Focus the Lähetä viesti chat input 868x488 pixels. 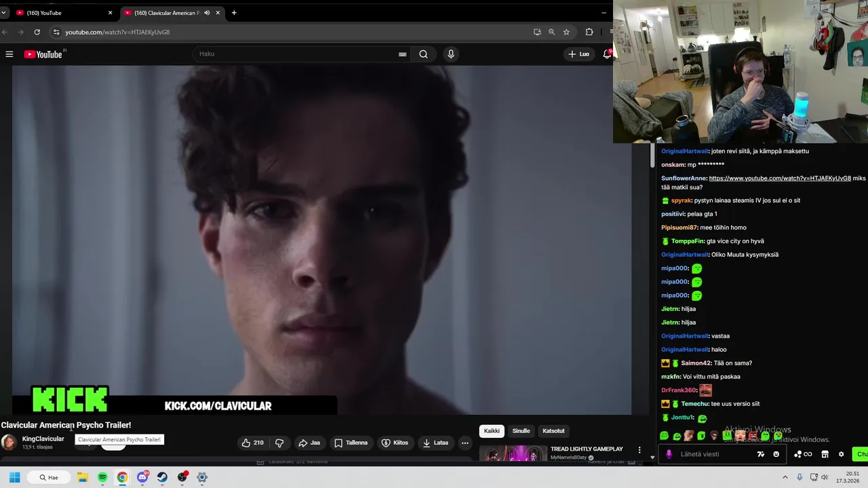pyautogui.click(x=715, y=454)
